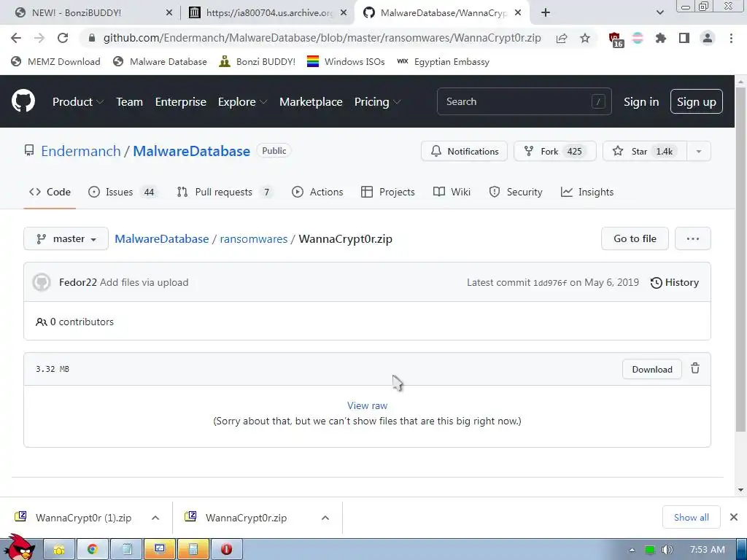
Task: Close the archive.org tab
Action: tap(344, 13)
